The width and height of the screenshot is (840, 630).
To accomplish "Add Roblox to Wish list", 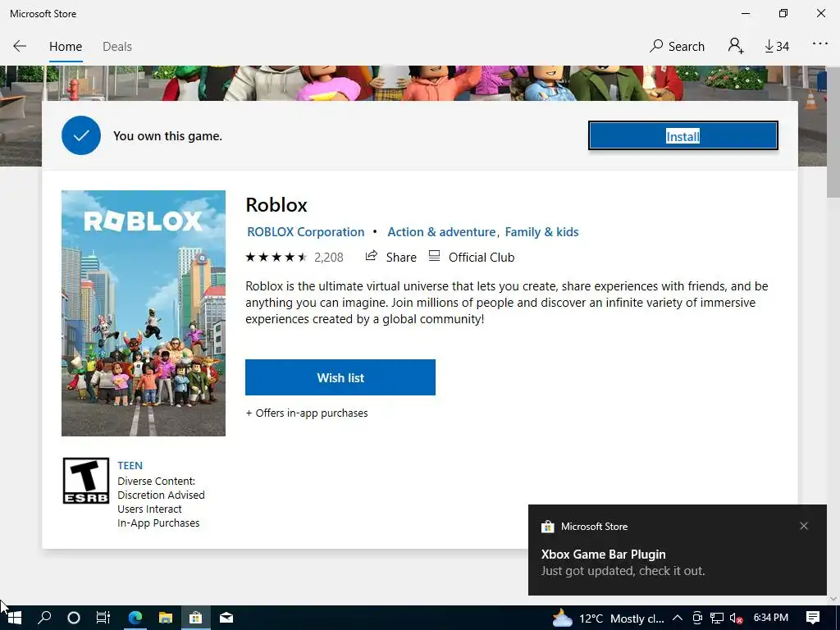I will tap(340, 377).
